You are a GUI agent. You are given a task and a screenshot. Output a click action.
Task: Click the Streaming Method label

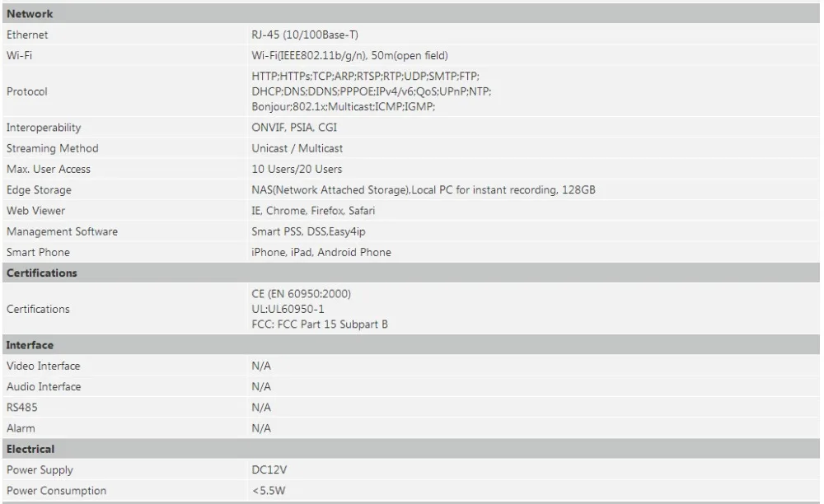click(52, 148)
